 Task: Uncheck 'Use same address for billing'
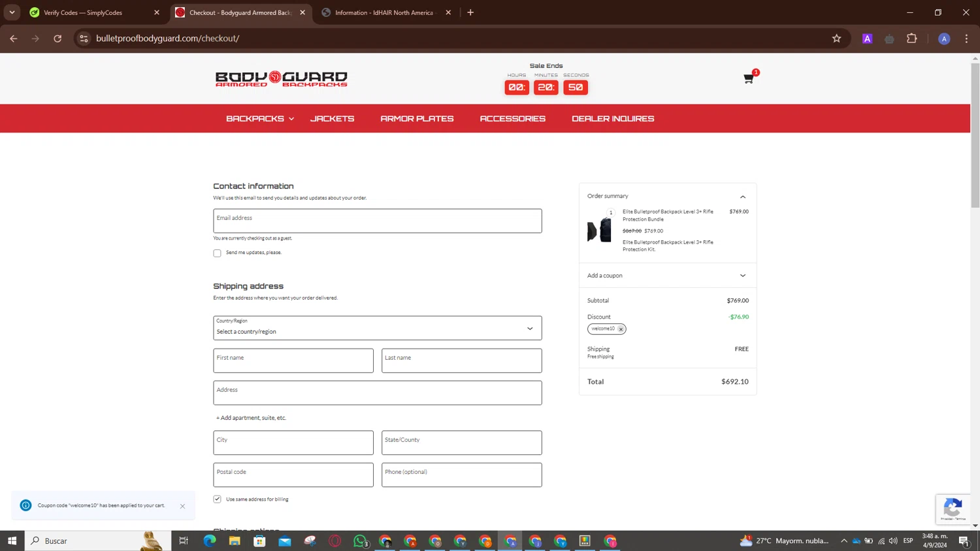pos(217,499)
